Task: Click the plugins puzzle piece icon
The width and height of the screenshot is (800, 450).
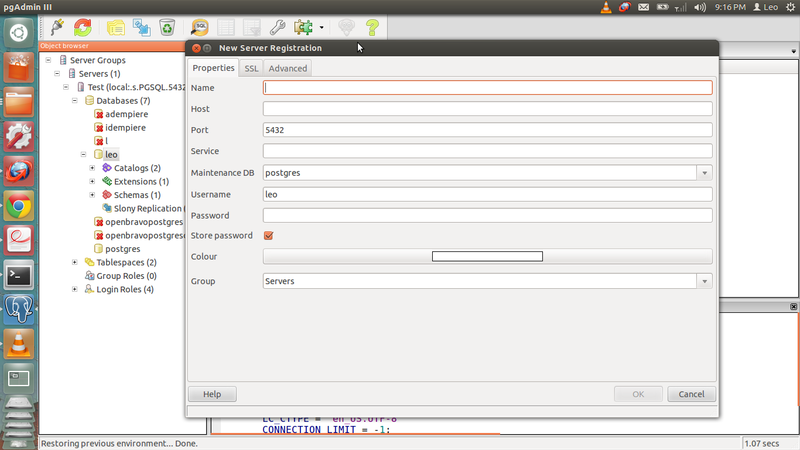Action: [303, 27]
